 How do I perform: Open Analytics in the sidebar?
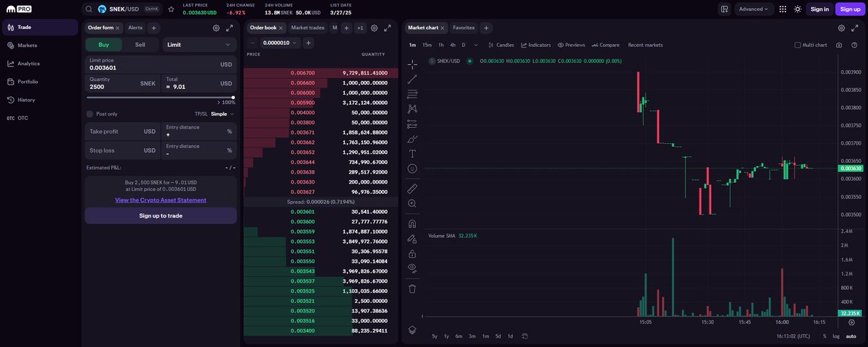(x=39, y=64)
